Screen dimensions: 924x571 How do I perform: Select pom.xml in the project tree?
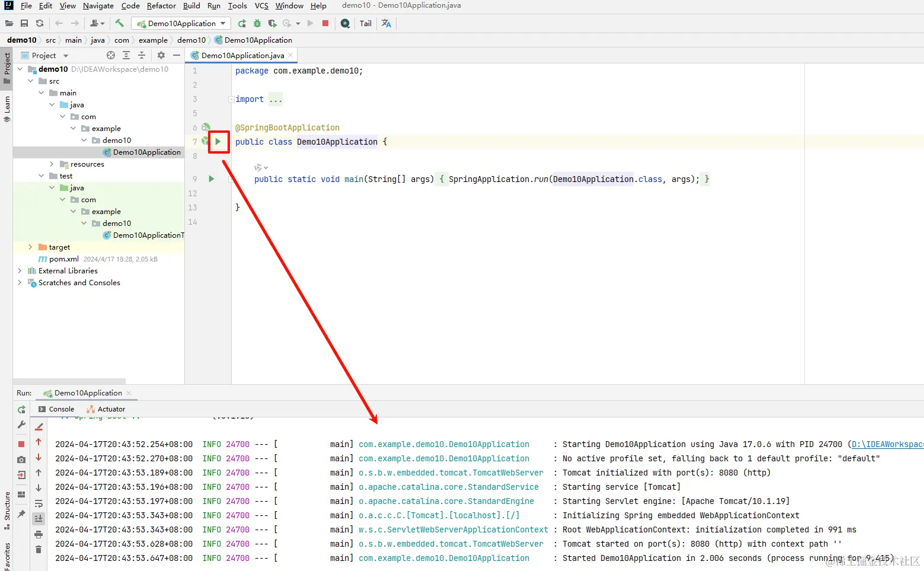(x=64, y=259)
